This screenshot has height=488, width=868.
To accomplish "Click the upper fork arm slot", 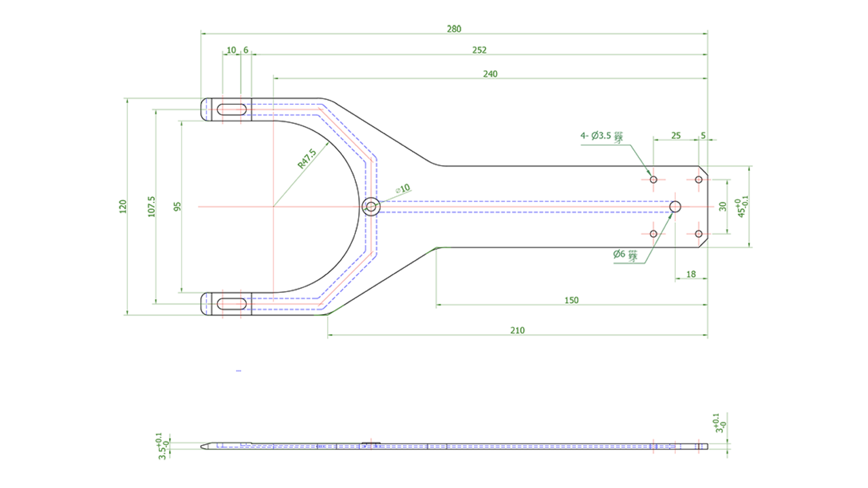I will tap(232, 109).
